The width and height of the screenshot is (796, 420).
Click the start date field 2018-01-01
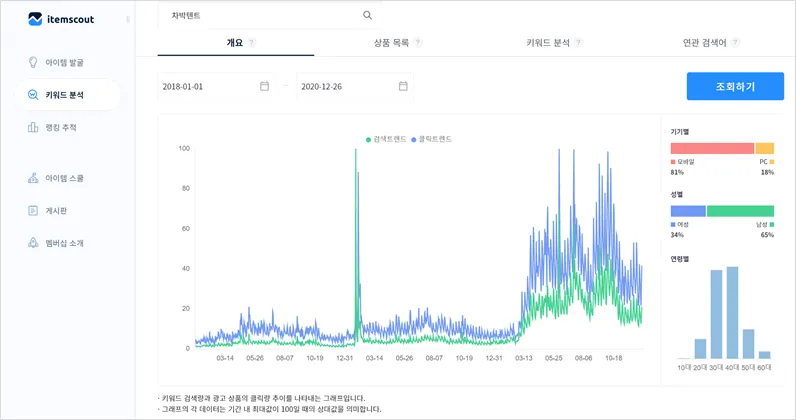pos(216,86)
